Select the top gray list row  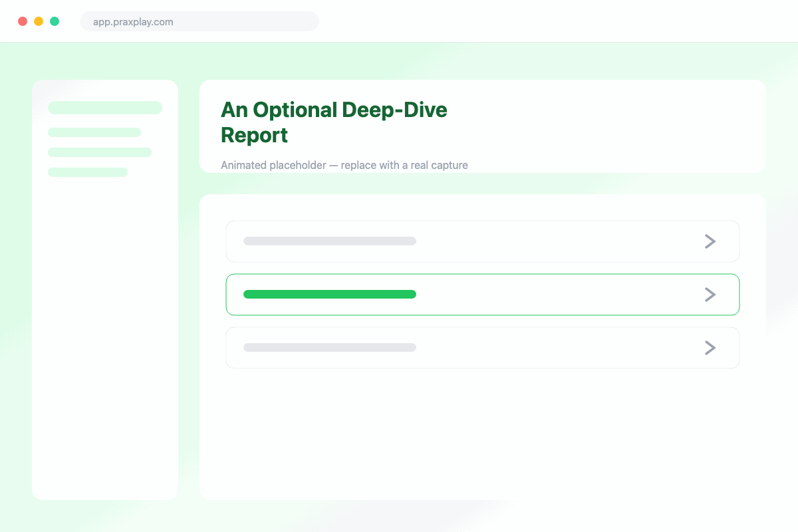pos(483,241)
